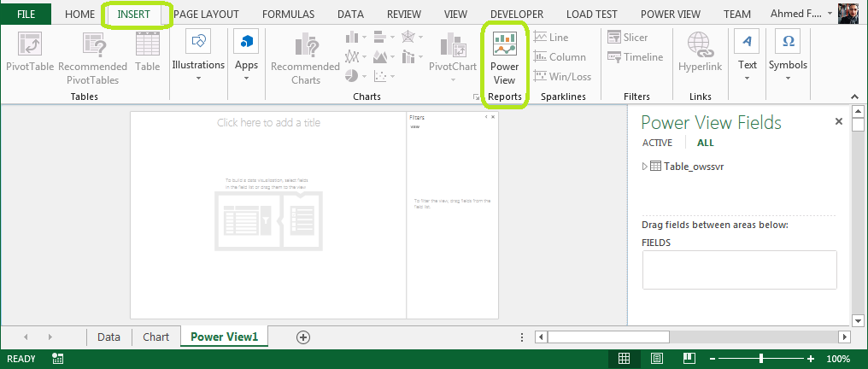The width and height of the screenshot is (868, 369).
Task: Switch to Page Layout view icon
Action: click(x=656, y=359)
